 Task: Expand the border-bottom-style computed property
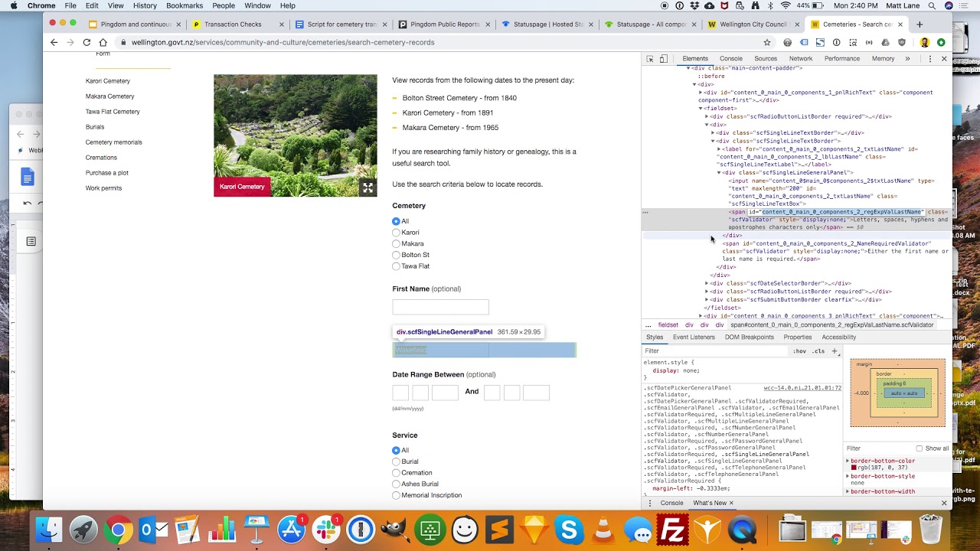[x=848, y=476]
